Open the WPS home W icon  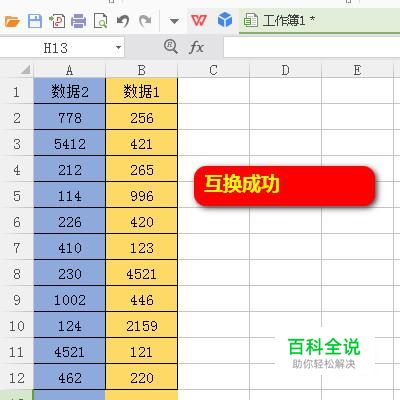[199, 21]
